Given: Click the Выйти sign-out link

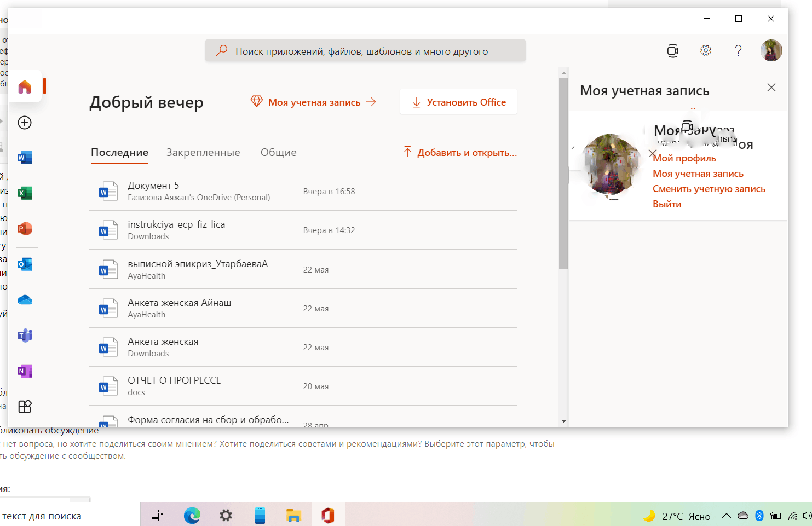Looking at the screenshot, I should coord(667,204).
